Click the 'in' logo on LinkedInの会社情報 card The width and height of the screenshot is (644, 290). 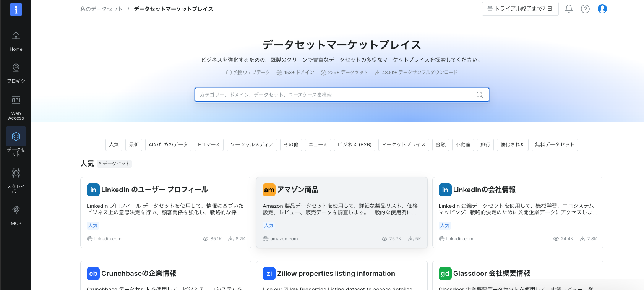(x=445, y=190)
